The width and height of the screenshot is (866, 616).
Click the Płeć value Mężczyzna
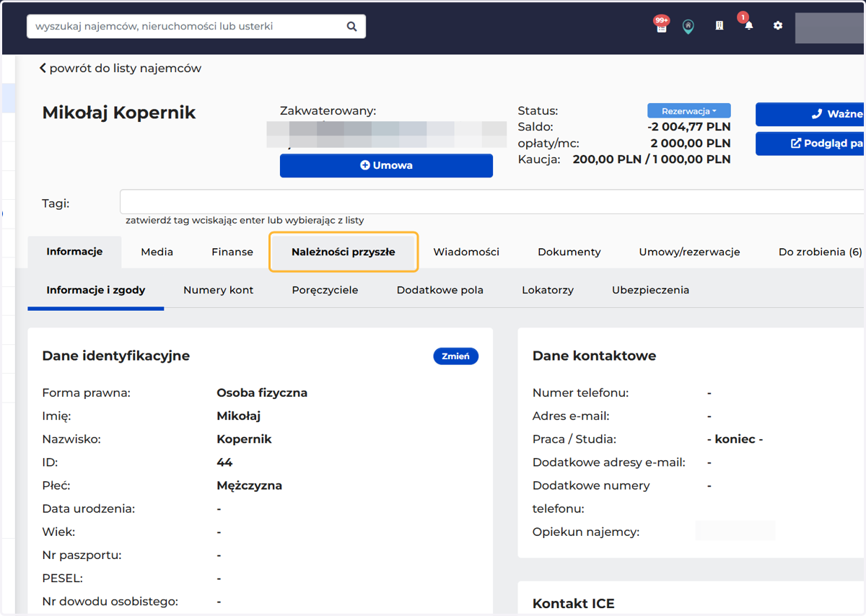(x=249, y=485)
